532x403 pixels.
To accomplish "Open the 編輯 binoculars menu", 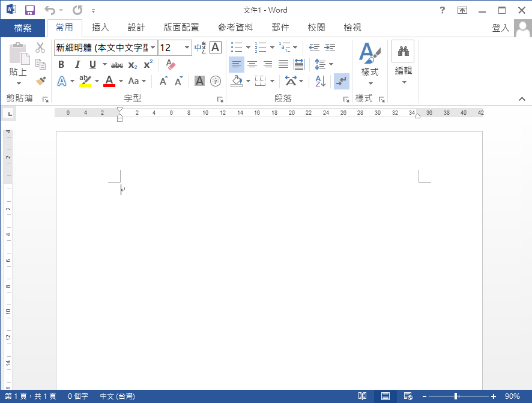I will click(403, 62).
